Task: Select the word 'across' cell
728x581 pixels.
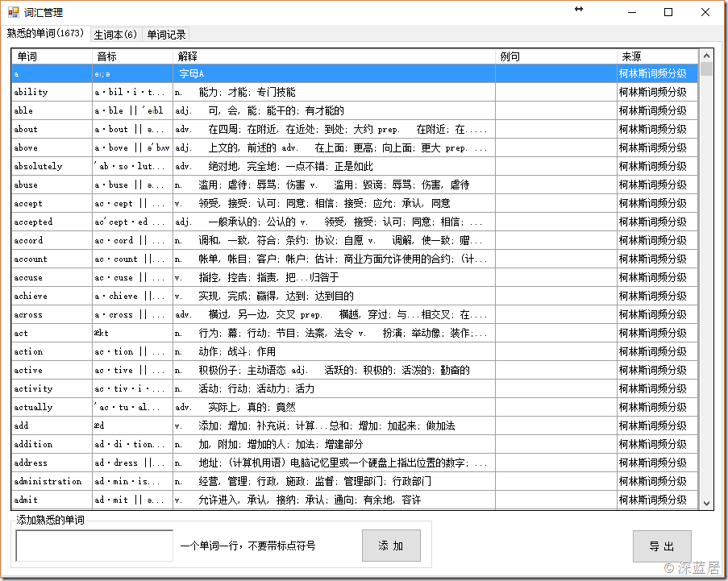Action: (x=52, y=314)
